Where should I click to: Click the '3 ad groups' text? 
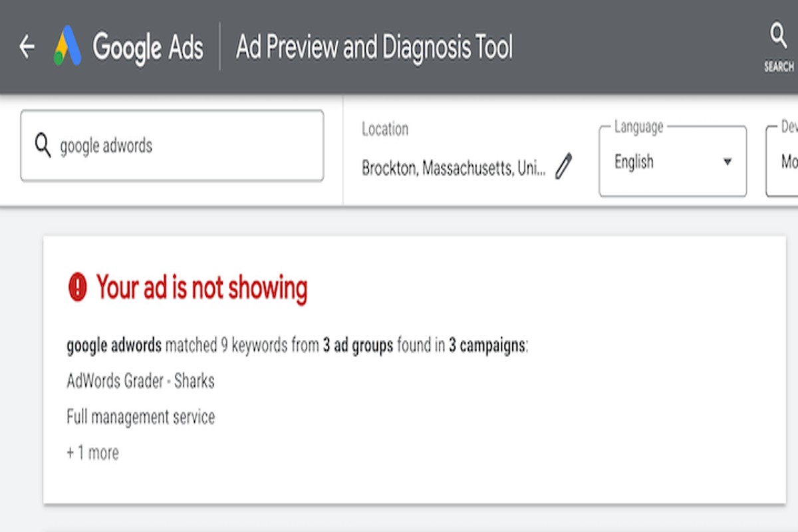[x=358, y=346]
